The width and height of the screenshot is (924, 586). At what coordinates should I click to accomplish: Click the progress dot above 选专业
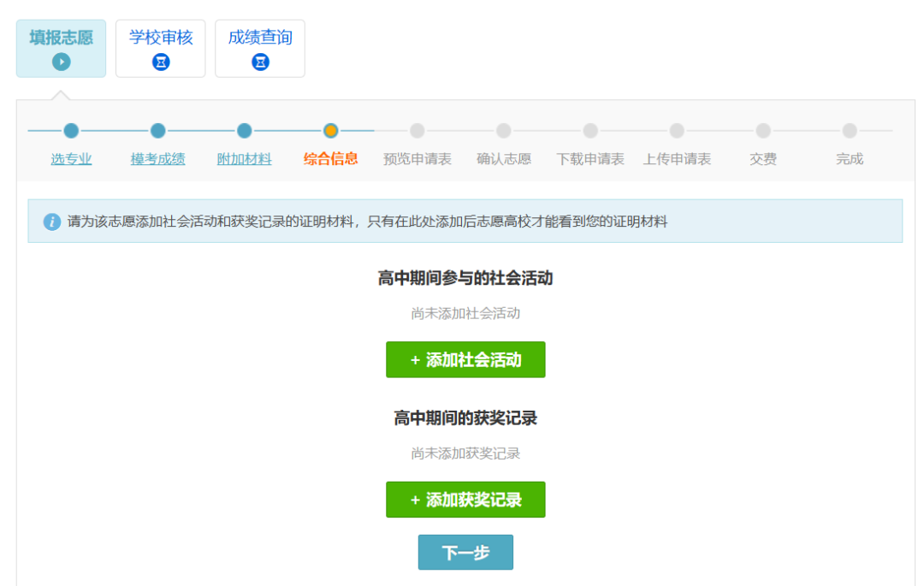click(71, 131)
